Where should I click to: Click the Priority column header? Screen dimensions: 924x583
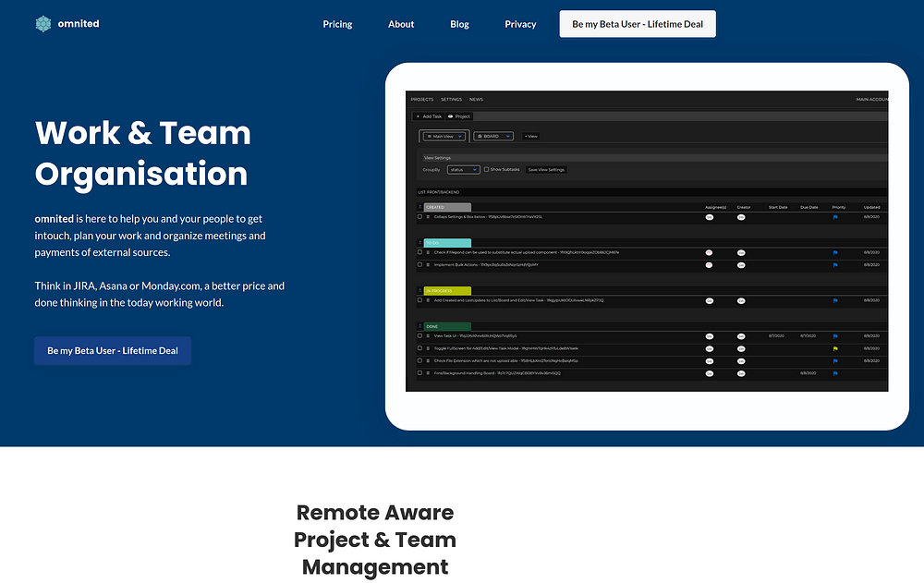[x=839, y=208]
